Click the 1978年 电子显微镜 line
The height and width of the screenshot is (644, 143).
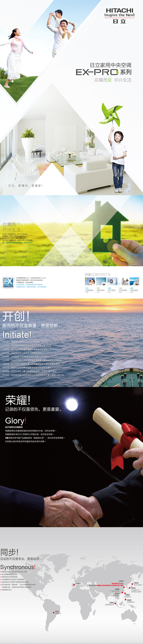coord(32,361)
